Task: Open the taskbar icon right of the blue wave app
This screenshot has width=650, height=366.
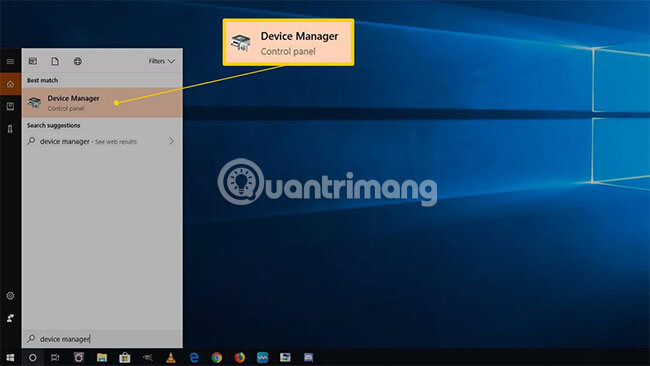Action: 285,357
